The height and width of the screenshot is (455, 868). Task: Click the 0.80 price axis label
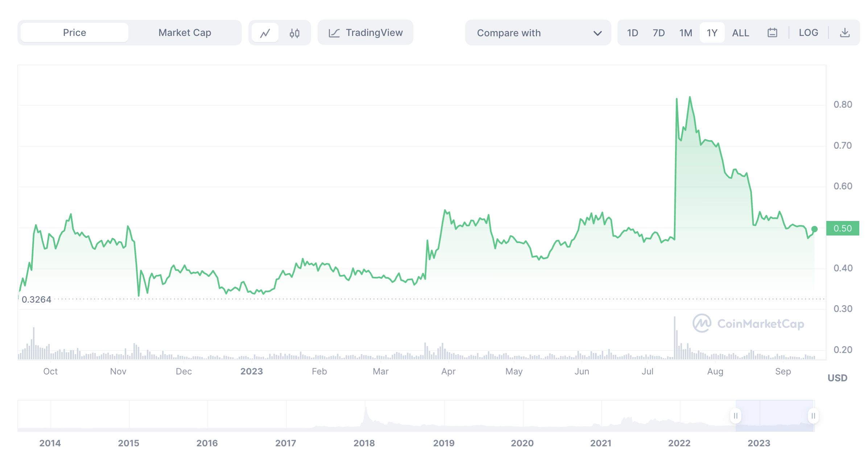pos(843,104)
